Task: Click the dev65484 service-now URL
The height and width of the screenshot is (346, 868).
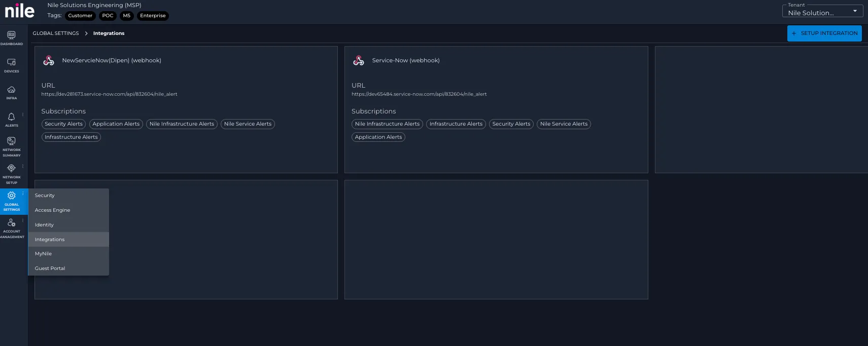Action: [419, 94]
